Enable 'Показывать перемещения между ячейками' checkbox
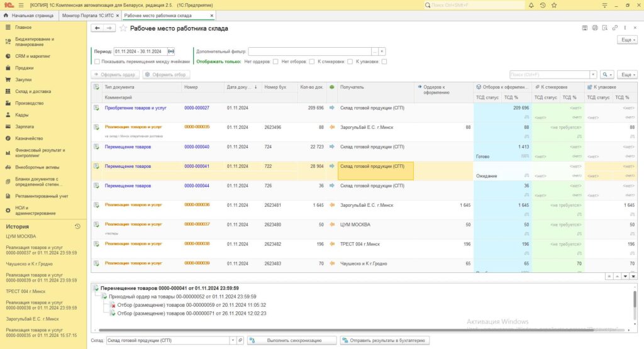Viewport: 644px width, 349px height. click(x=97, y=62)
